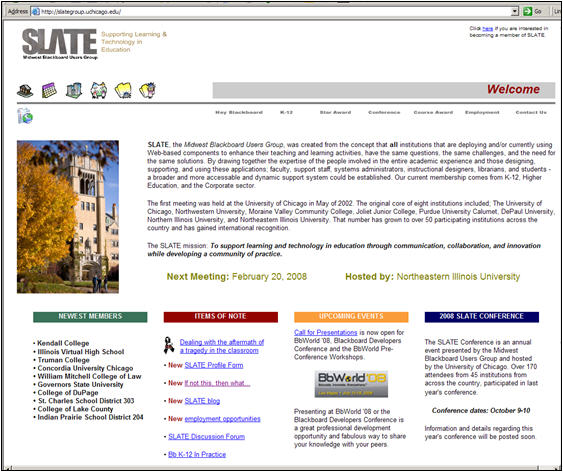This screenshot has height=472, width=563.
Task: Click 'College of Lake County' entry
Action: [75, 409]
